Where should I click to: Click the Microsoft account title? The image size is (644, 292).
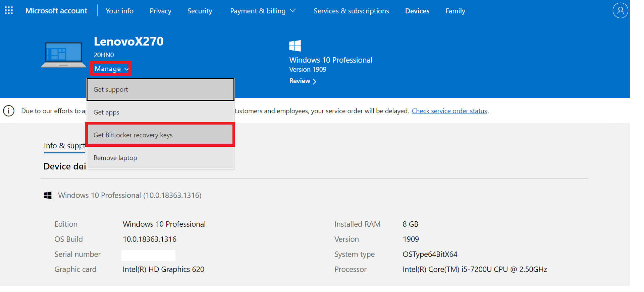click(x=56, y=11)
